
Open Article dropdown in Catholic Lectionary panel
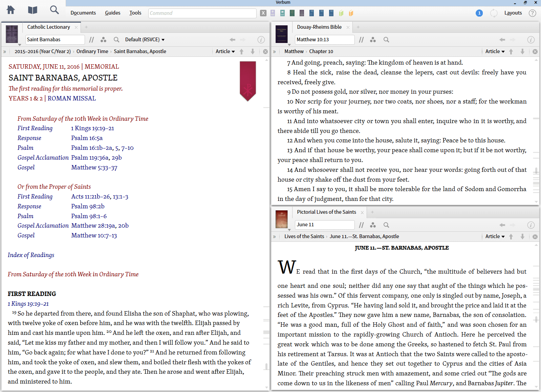click(x=225, y=51)
